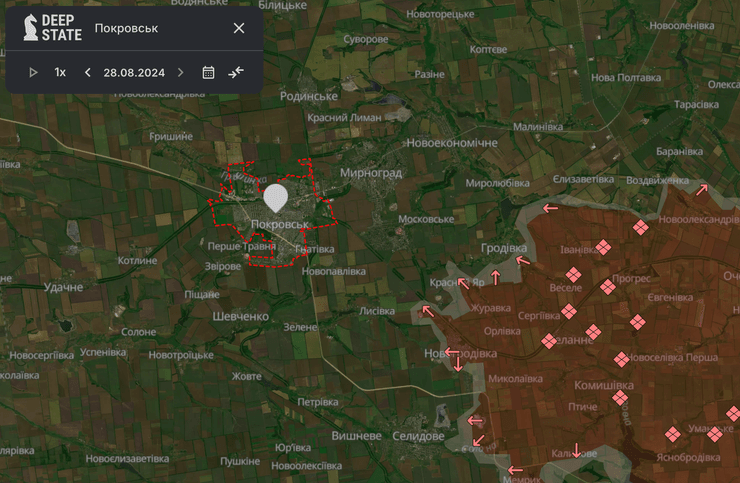740x483 pixels.
Task: Click the Мирноград city label
Action: (371, 172)
